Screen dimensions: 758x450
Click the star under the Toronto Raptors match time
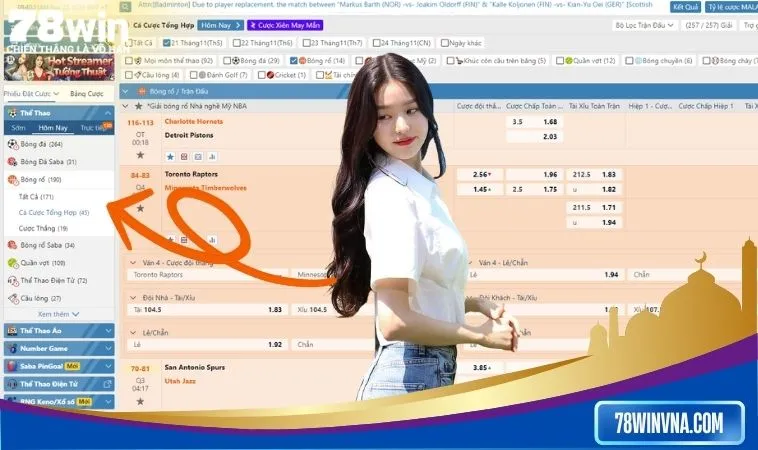140,208
